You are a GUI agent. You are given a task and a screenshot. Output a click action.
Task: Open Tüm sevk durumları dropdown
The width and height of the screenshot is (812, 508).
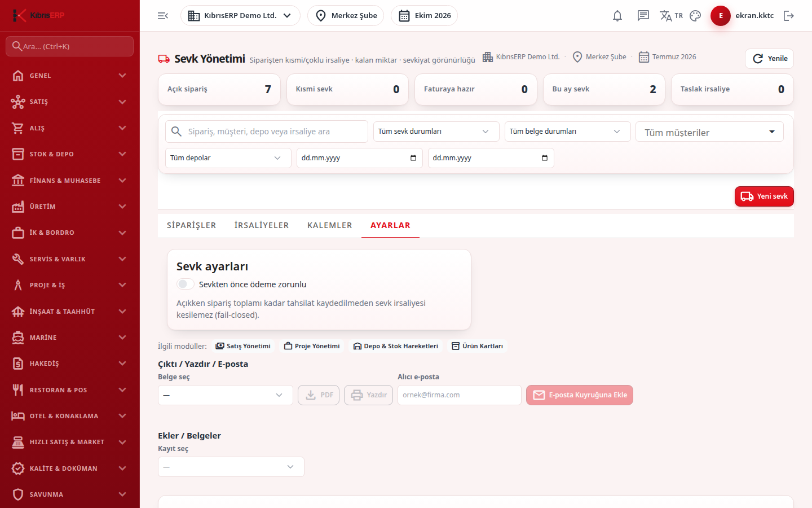pos(436,132)
